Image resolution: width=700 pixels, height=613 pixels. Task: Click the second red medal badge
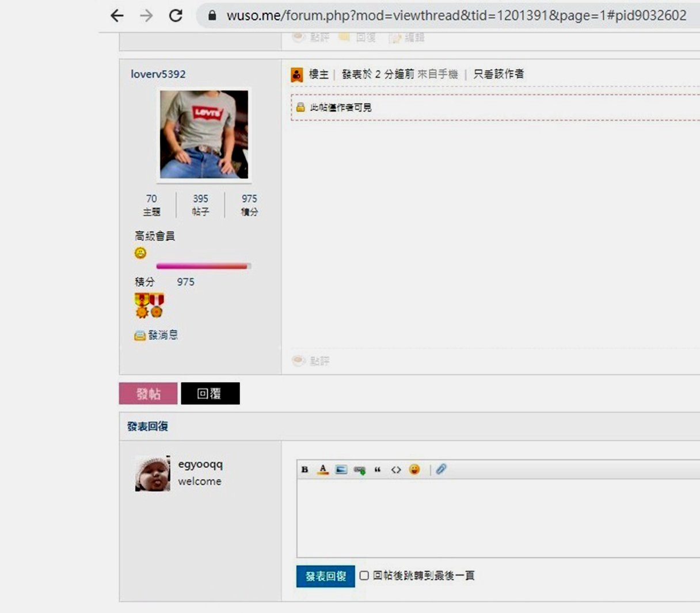157,305
